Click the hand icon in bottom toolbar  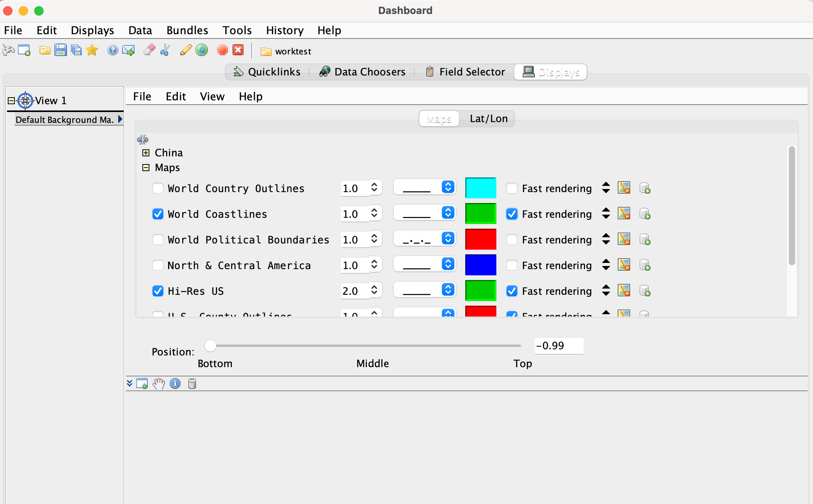point(158,384)
